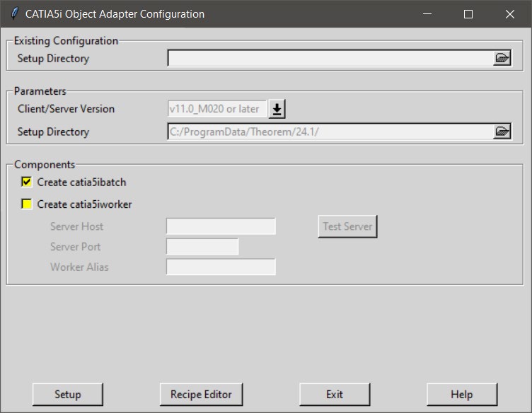Image resolution: width=532 pixels, height=413 pixels.
Task: Click the Server Port input field
Action: pyautogui.click(x=202, y=247)
